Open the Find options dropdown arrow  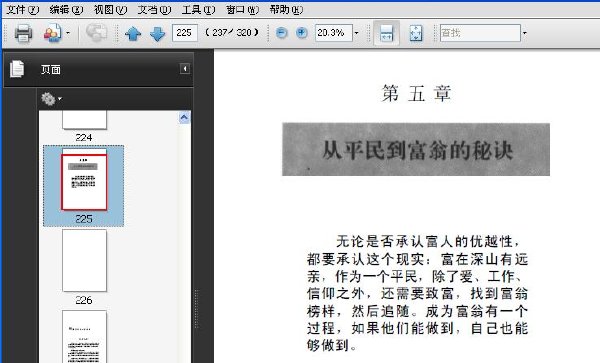point(525,33)
